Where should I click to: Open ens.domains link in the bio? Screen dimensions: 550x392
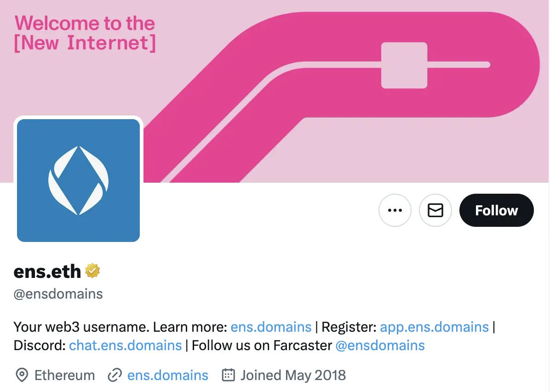[271, 327]
